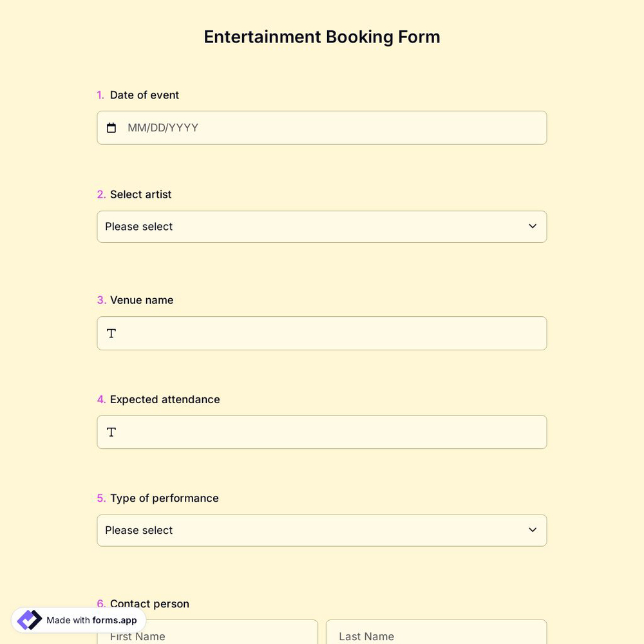Click the forms.app diamond logo icon
Screen dimensions: 644x644
pyautogui.click(x=28, y=620)
